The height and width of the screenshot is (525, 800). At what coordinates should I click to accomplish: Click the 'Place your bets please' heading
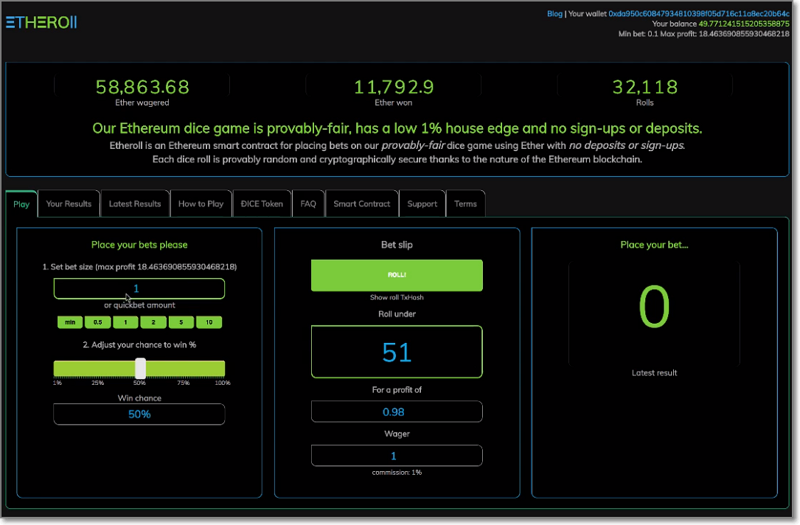coord(139,245)
